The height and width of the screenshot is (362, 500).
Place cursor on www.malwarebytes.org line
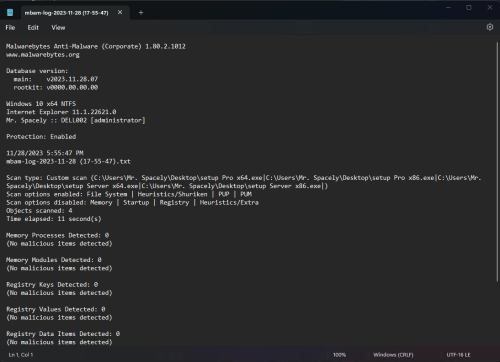click(43, 55)
